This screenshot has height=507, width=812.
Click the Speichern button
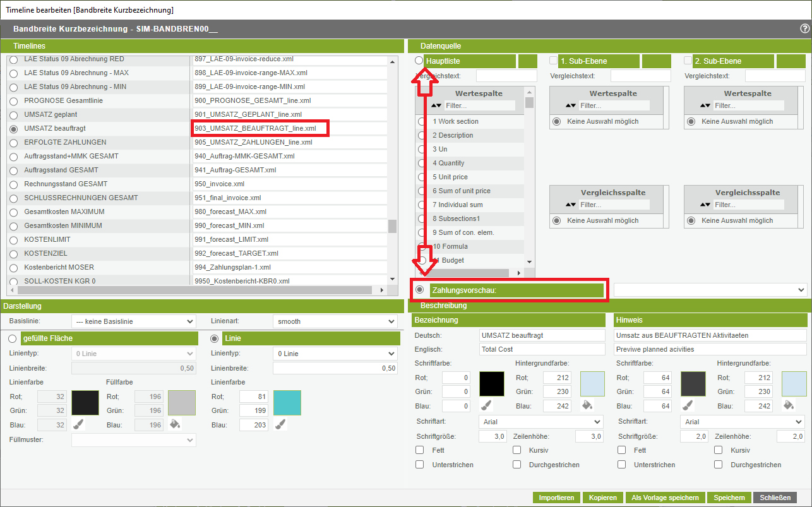tap(729, 498)
